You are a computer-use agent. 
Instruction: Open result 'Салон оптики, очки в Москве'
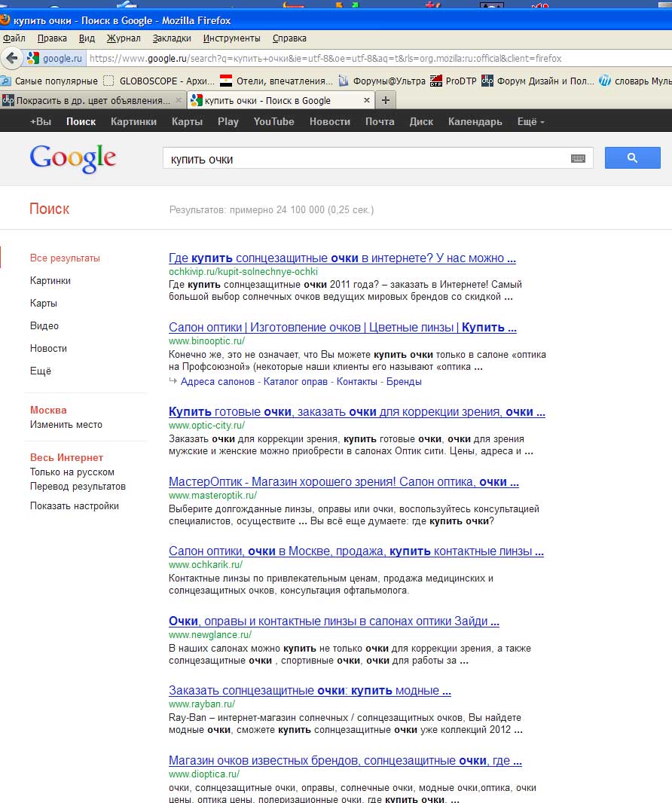[x=356, y=551]
